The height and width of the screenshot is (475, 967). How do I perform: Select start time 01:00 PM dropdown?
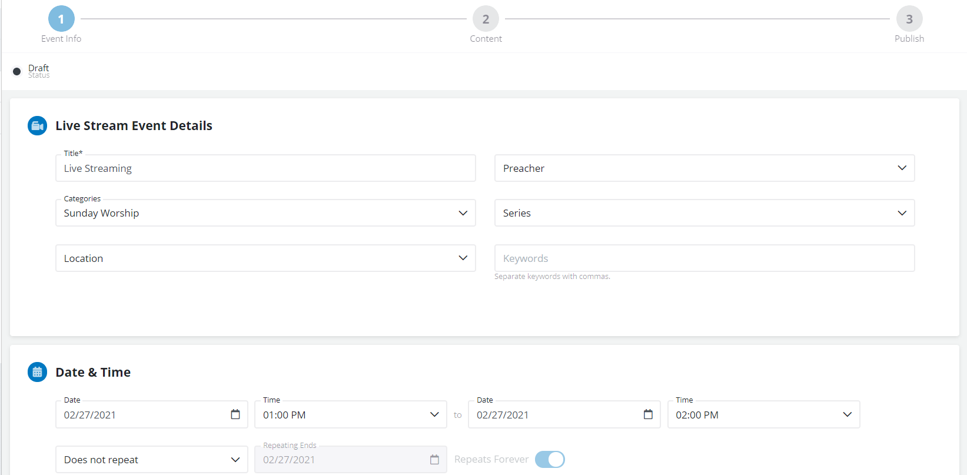click(x=350, y=414)
